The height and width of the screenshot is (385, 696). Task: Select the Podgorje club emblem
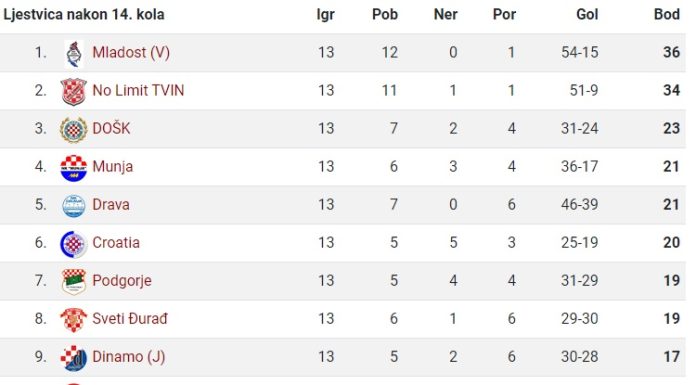[74, 282]
